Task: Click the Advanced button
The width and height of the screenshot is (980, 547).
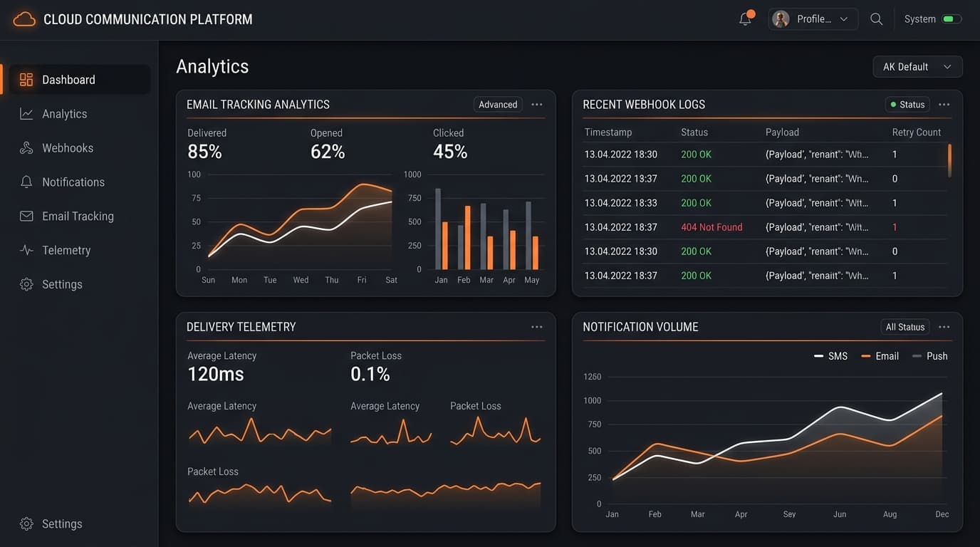Action: click(498, 105)
